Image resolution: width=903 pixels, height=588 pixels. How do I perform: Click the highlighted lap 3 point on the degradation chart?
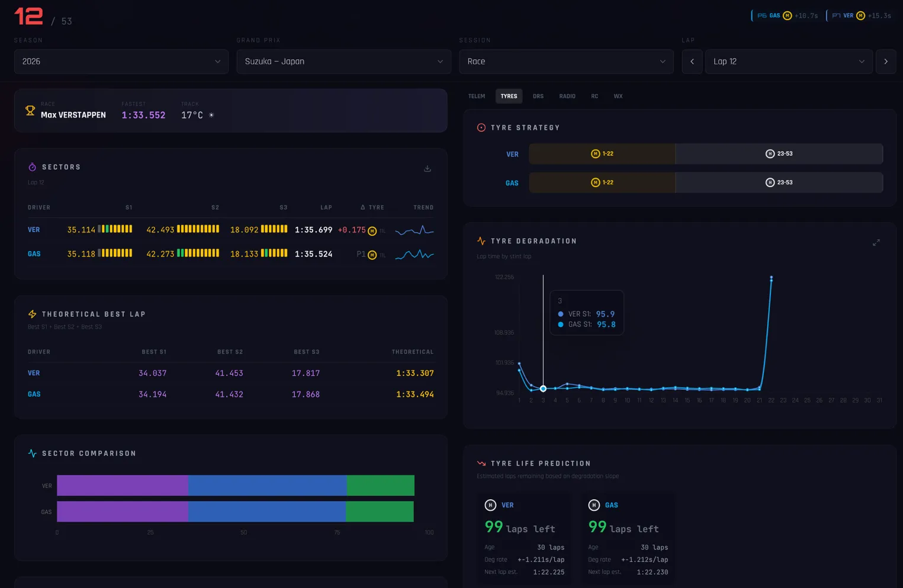click(543, 388)
